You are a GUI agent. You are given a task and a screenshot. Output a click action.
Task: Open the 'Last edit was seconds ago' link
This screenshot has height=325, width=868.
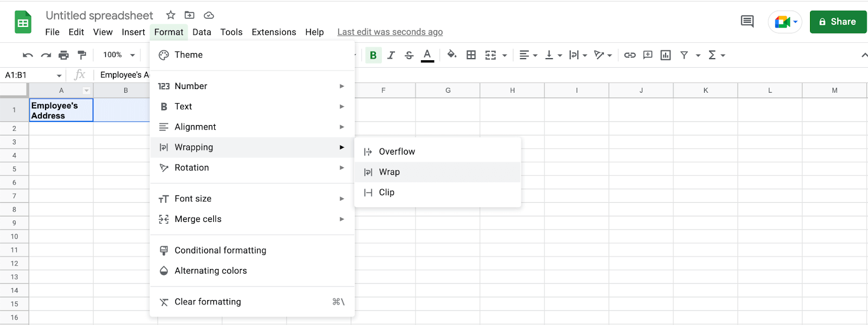coord(390,32)
